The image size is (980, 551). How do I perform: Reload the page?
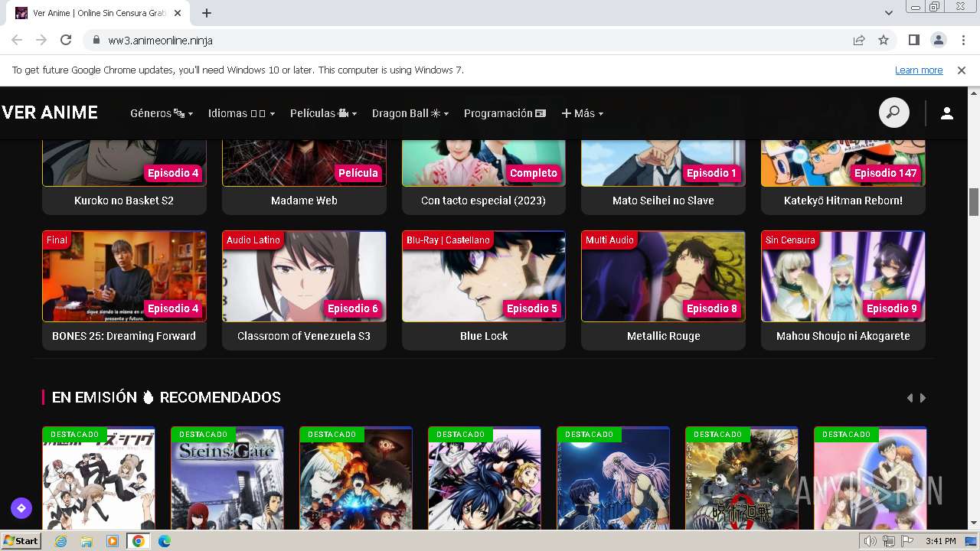pos(66,40)
